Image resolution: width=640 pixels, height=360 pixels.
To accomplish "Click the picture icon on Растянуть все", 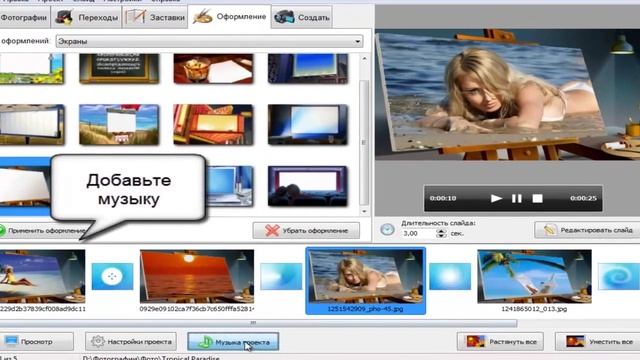I will click(476, 342).
